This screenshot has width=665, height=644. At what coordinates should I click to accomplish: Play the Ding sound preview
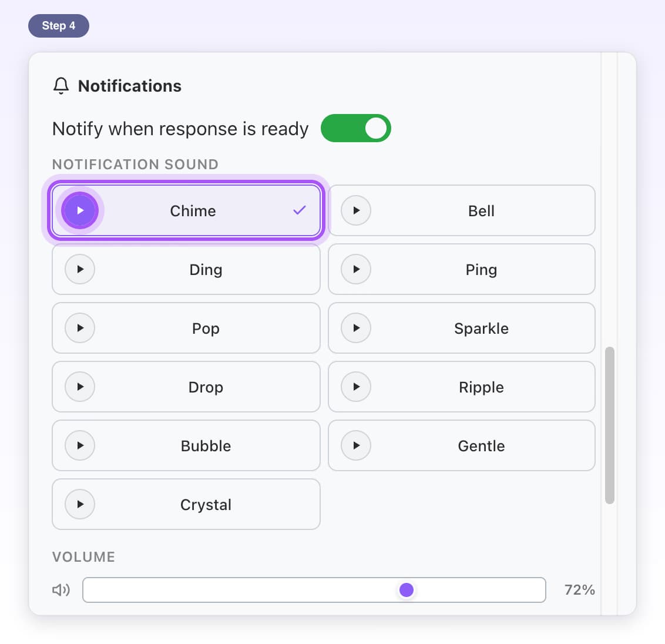tap(80, 269)
